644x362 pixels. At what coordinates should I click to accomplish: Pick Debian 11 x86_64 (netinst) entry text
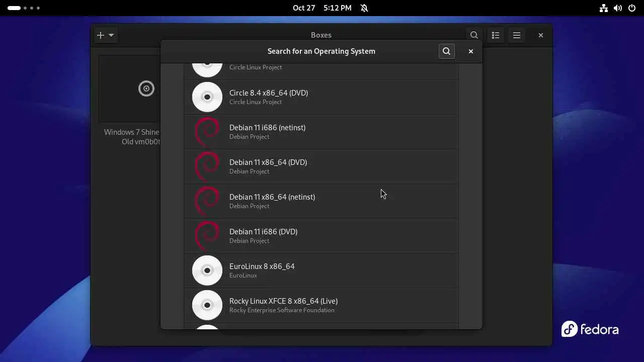click(272, 197)
